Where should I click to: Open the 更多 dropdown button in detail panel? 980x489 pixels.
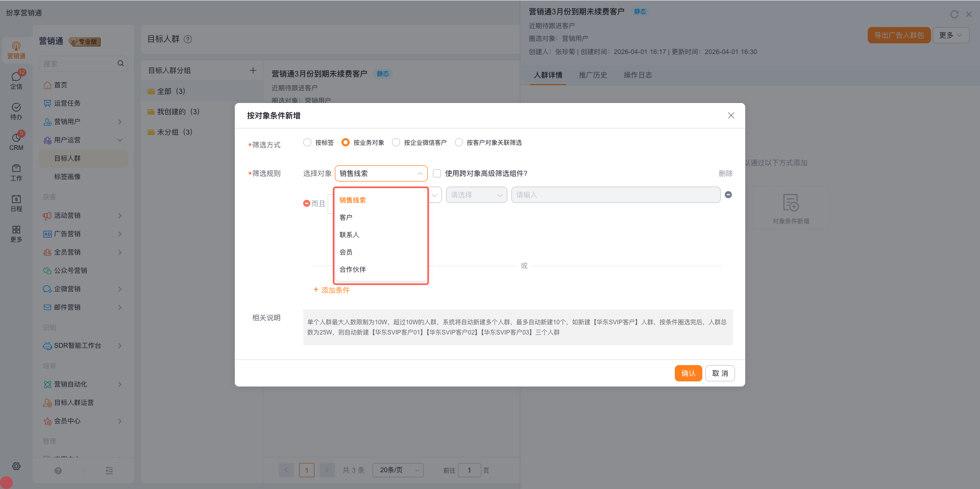[x=951, y=35]
